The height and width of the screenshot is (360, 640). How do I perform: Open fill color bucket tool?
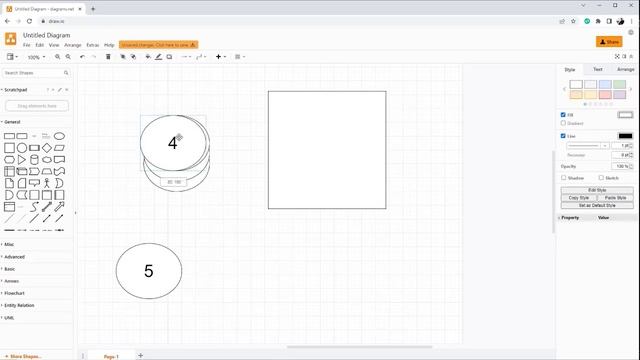tap(148, 57)
